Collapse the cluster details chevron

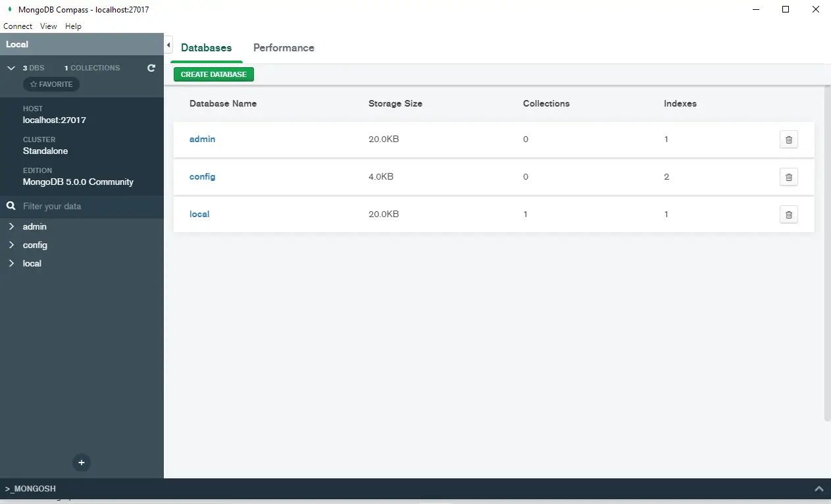coord(11,68)
